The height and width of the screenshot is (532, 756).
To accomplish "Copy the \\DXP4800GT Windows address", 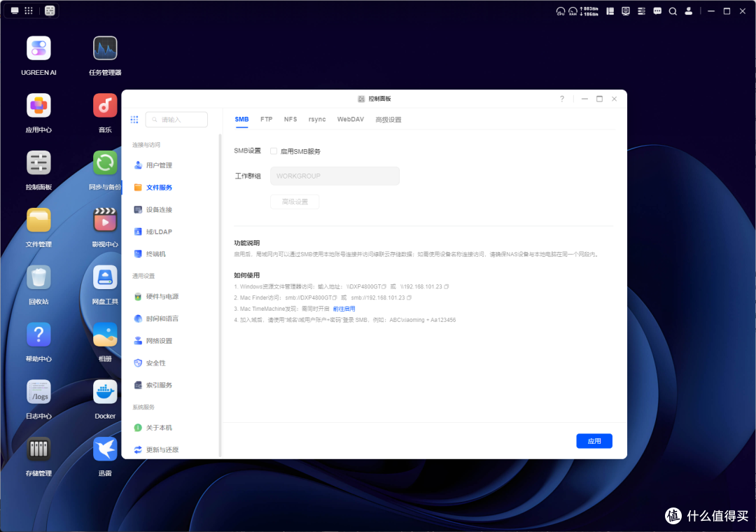I will coord(384,286).
